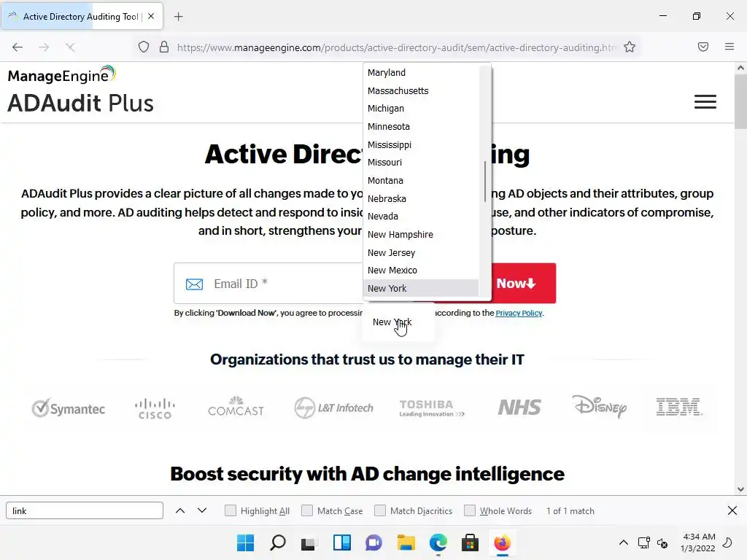Click the network status tray icon

coord(643,542)
